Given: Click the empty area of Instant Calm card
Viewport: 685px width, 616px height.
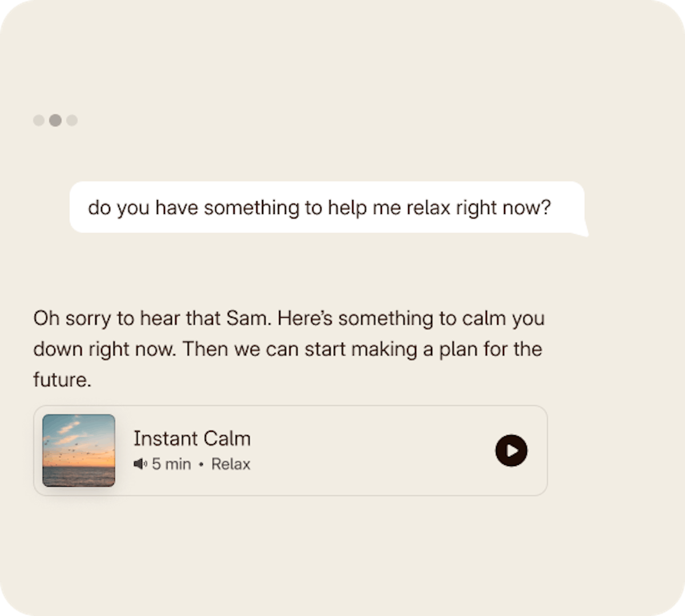Looking at the screenshot, I should coord(371,451).
